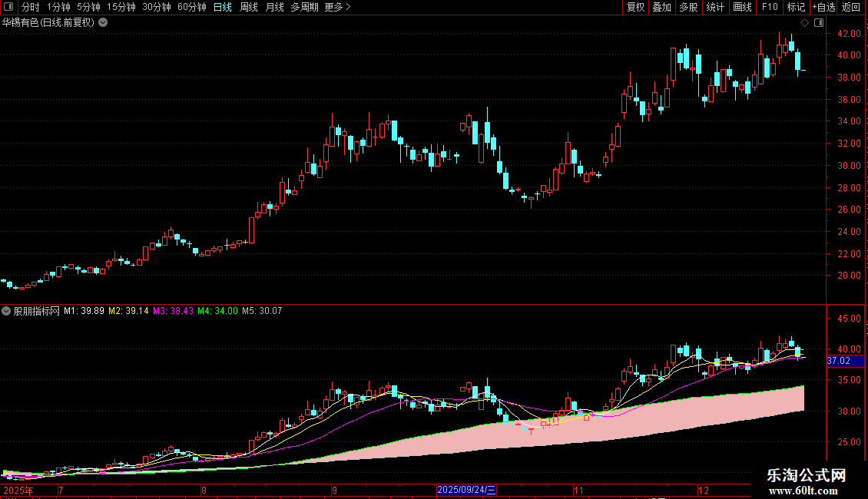Click the 标记 mark button
The image size is (868, 499).
(796, 7)
